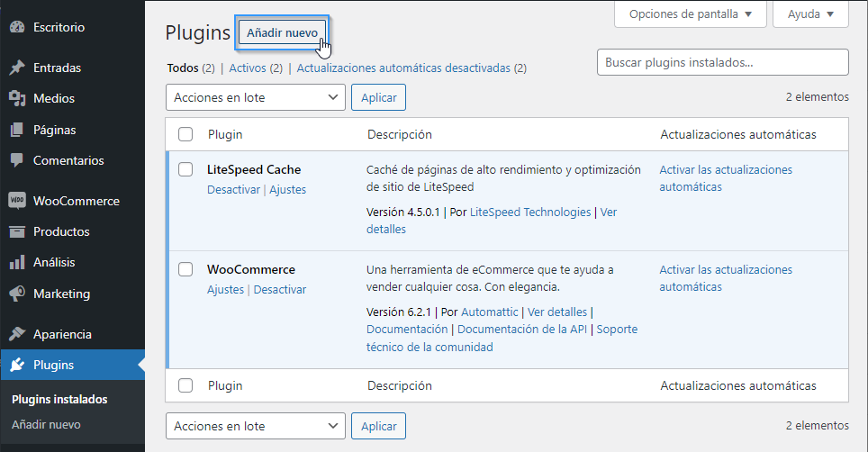This screenshot has width=868, height=452.
Task: Click the LiteSpeed Cache plugin name
Action: [x=254, y=169]
